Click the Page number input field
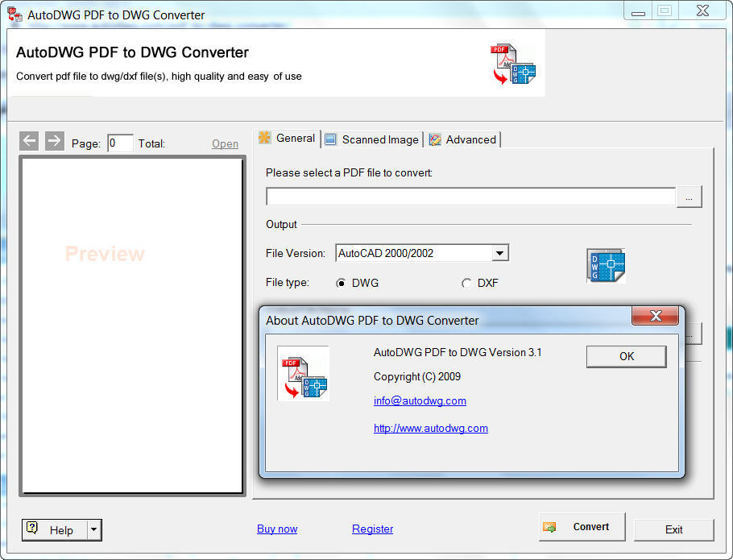 click(120, 143)
